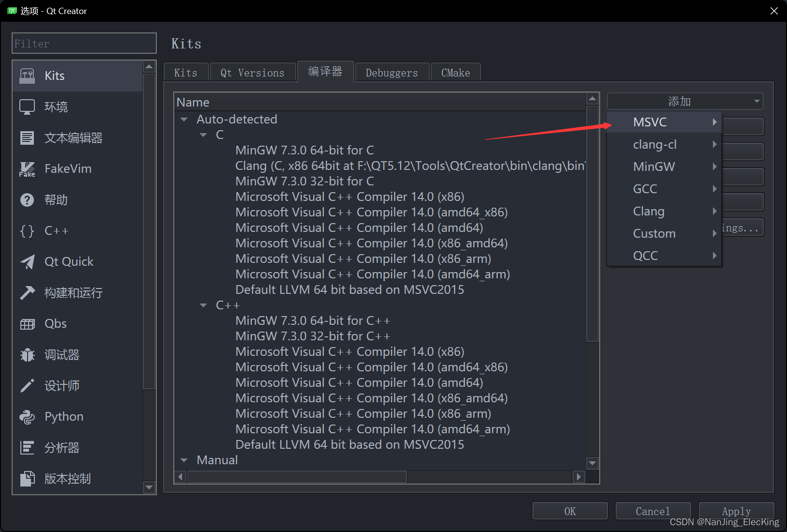Viewport: 787px width, 532px height.
Task: Choose Clang from the add menu
Action: pos(664,211)
